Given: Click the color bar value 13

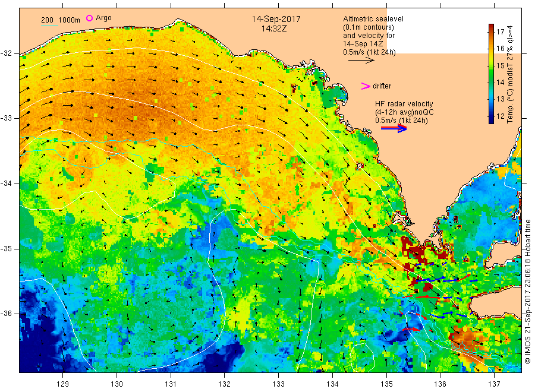Looking at the screenshot, I should tap(500, 99).
